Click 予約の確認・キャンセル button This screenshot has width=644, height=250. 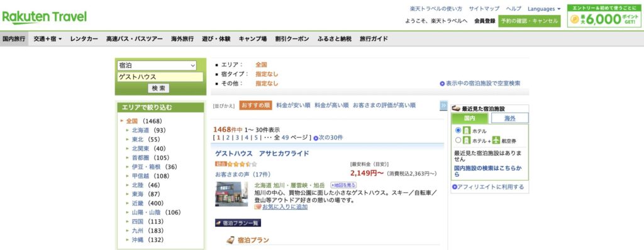(530, 21)
